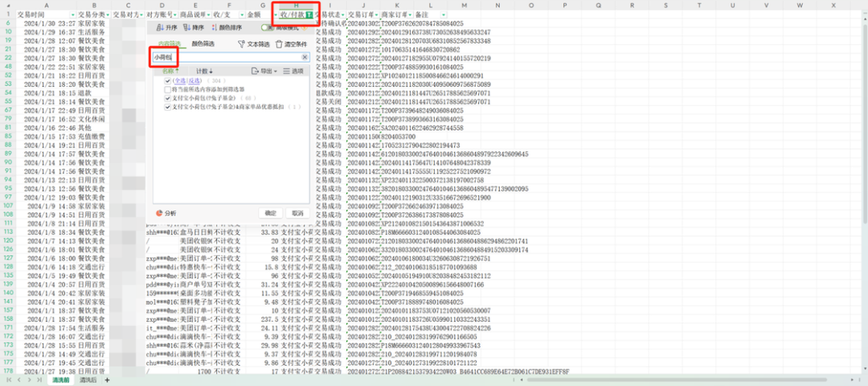Select cell 退款 in row 54
Image resolution: width=868 pixels, height=386 pixels.
click(x=93, y=93)
